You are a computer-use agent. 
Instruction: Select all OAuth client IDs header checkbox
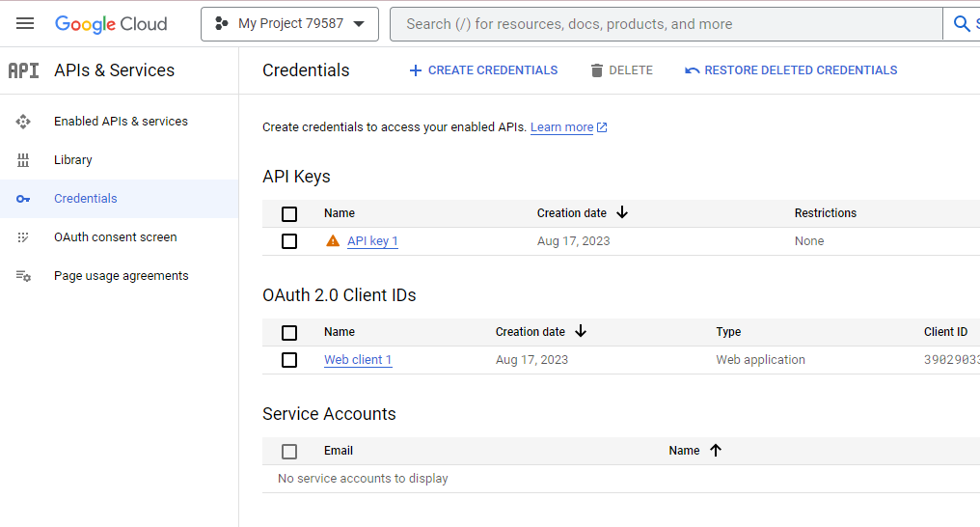289,333
